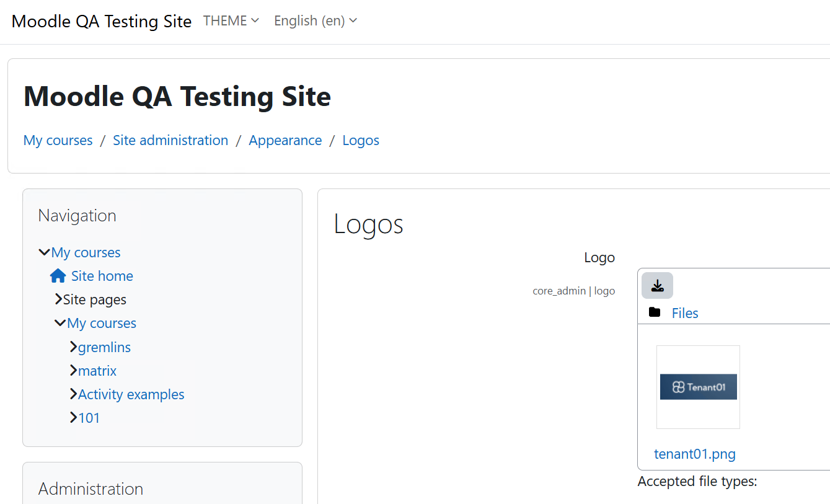830x504 pixels.
Task: Click the Navigation block heading
Action: click(x=77, y=216)
